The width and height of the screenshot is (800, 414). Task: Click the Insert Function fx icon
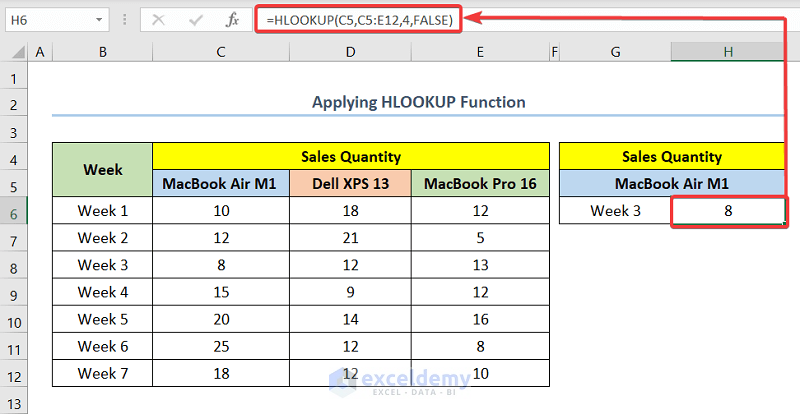tap(233, 20)
